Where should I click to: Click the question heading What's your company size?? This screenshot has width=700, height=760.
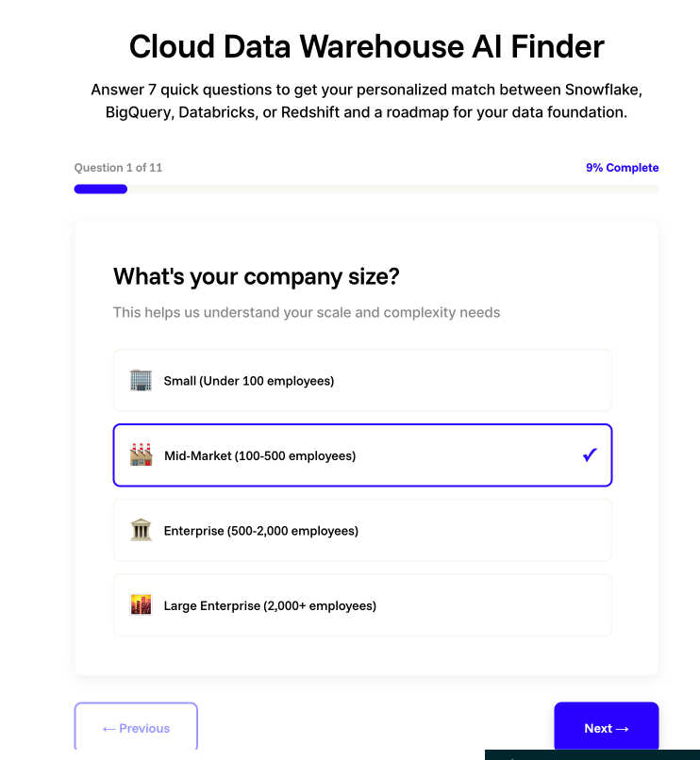click(x=256, y=277)
